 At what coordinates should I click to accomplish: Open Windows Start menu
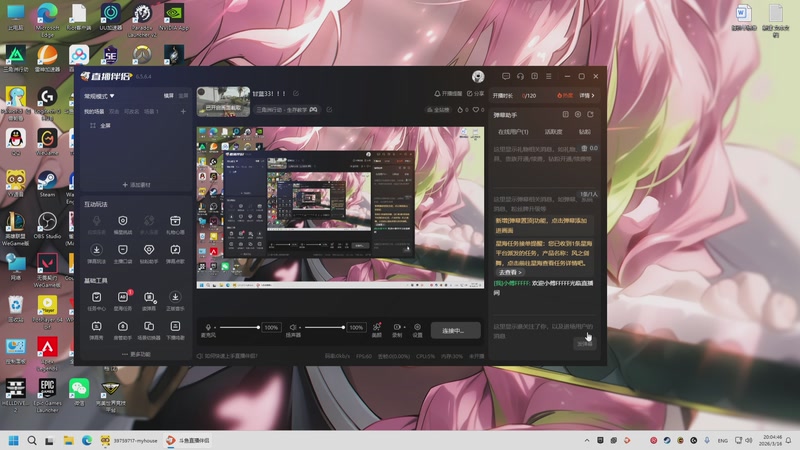[x=14, y=440]
